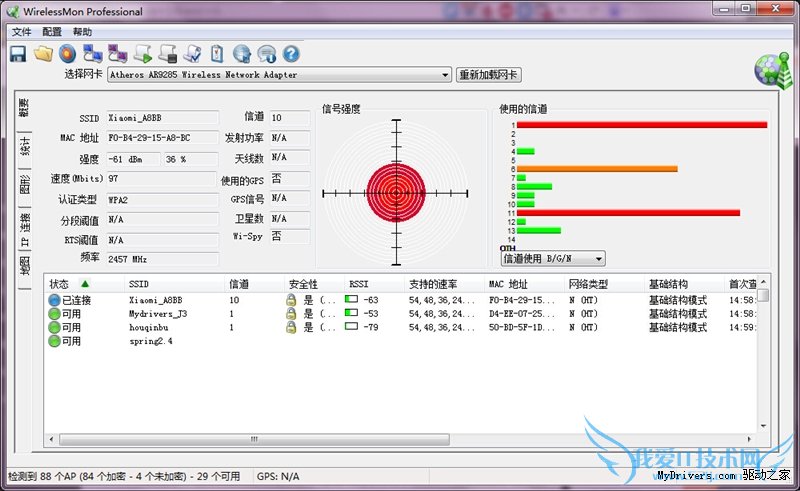This screenshot has height=491, width=800.
Task: Click the WirelessMon title bar app icon
Action: coord(13,11)
